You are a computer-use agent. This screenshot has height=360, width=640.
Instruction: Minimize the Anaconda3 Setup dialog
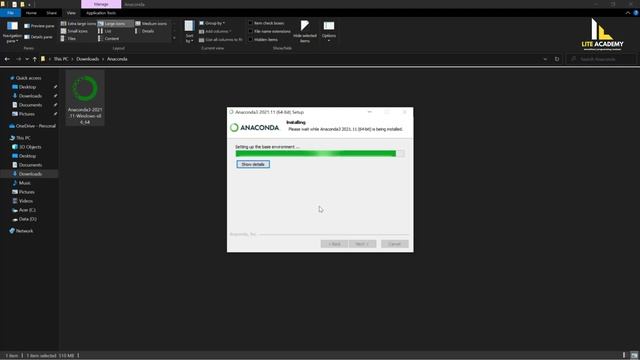(370, 112)
